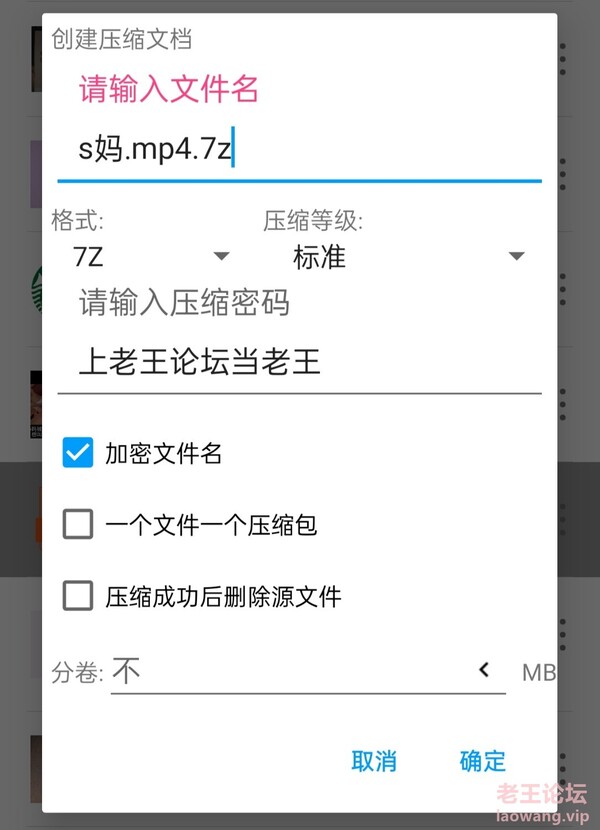Image resolution: width=600 pixels, height=830 pixels.
Task: Tap the three-dot menu beside the Starbucks item
Action: click(x=563, y=289)
